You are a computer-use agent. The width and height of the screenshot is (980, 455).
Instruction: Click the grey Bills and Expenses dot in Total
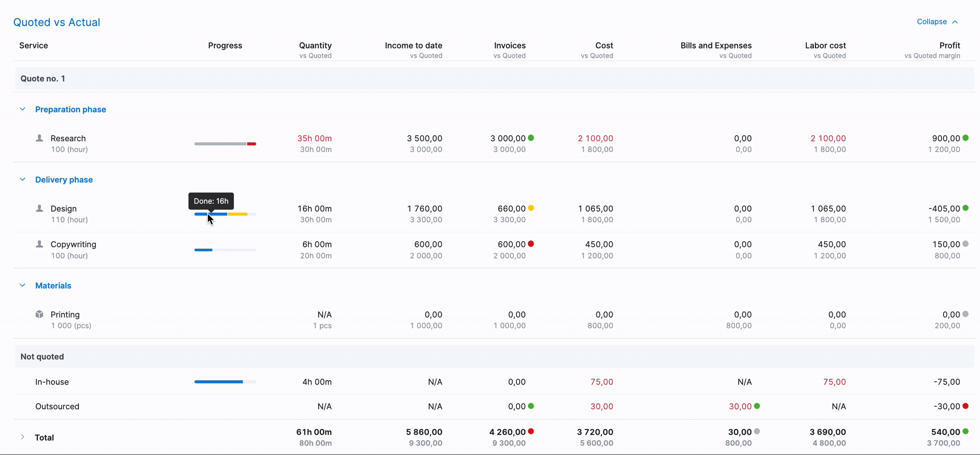click(757, 431)
